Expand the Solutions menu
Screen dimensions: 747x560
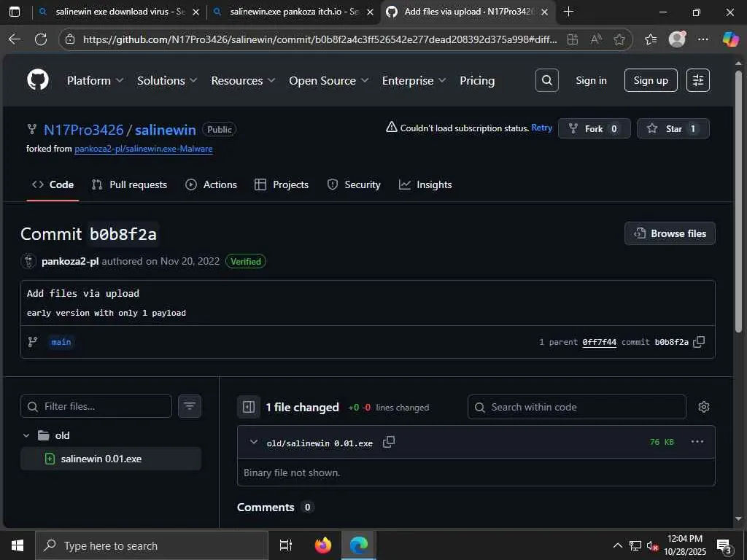pyautogui.click(x=167, y=81)
